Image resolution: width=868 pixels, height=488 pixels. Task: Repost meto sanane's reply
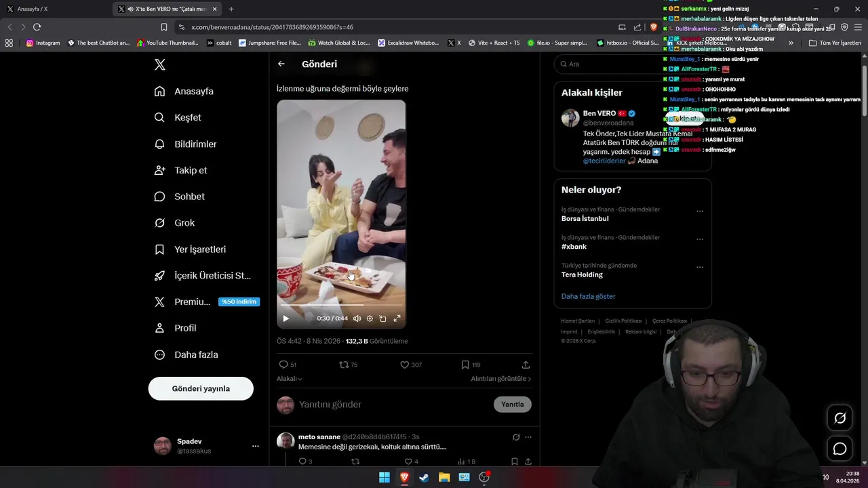[355, 462]
